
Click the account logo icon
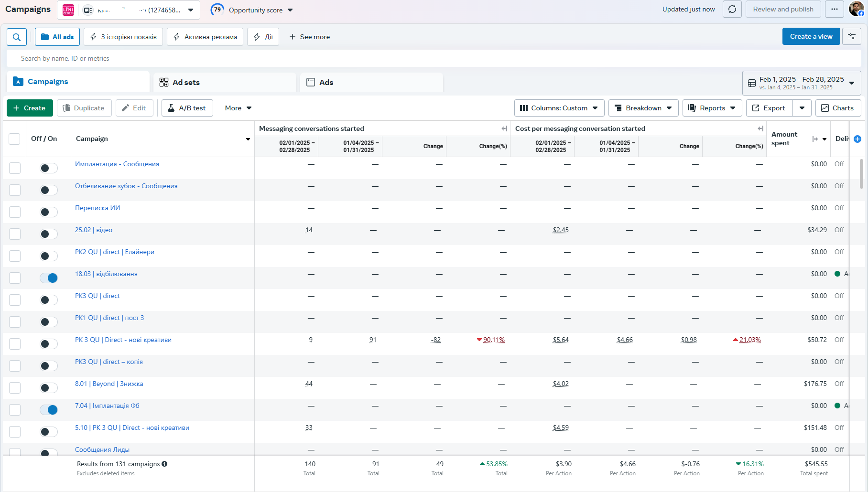(x=68, y=10)
